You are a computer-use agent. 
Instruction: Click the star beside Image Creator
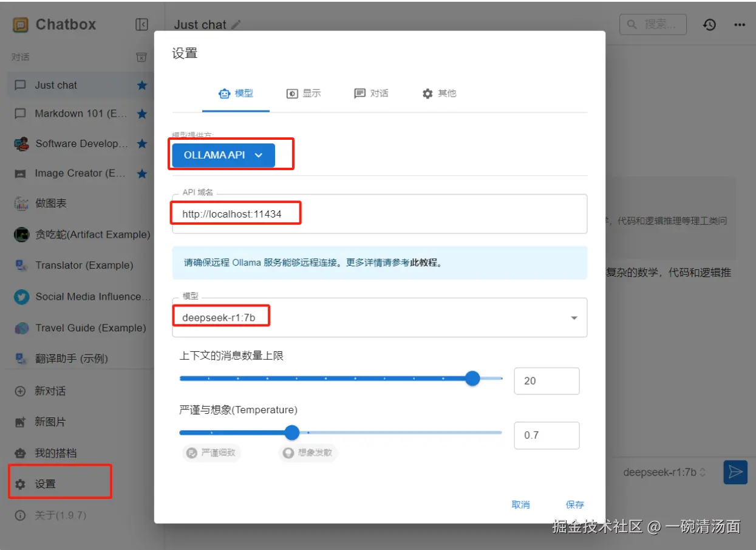[x=142, y=174]
